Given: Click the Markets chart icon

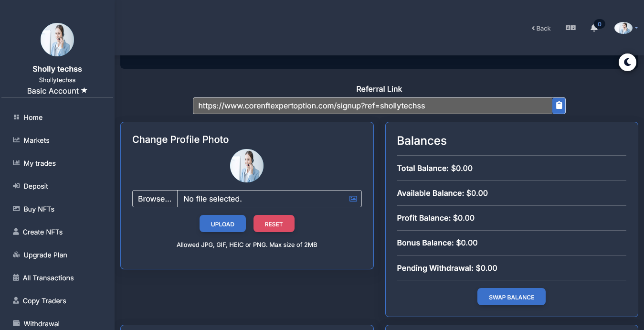Looking at the screenshot, I should tap(16, 140).
